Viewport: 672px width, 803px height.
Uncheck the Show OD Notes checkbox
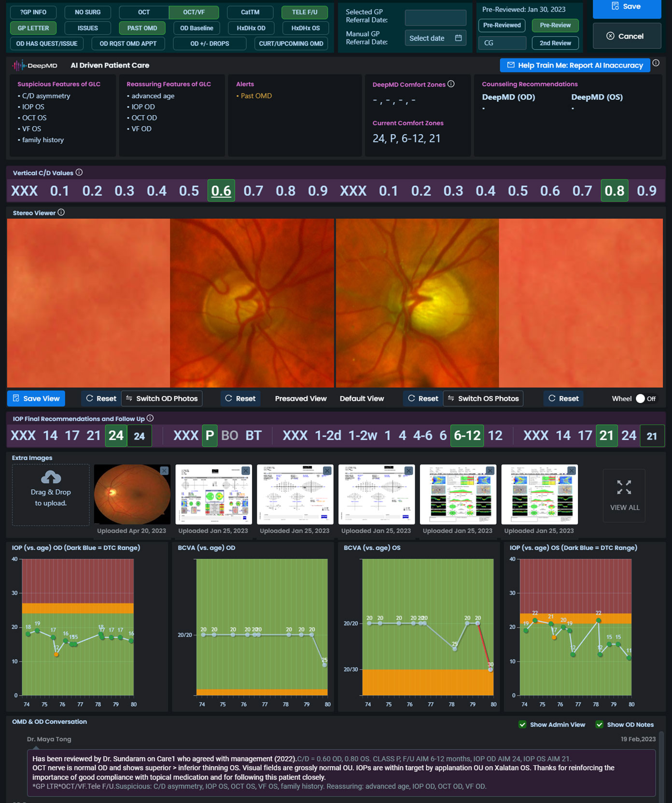point(599,724)
